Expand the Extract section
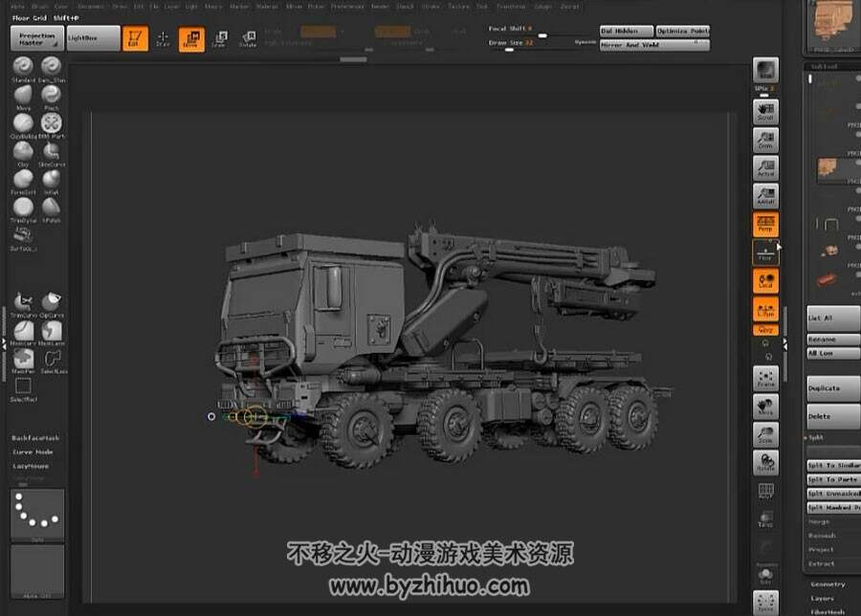The height and width of the screenshot is (616, 861). (x=821, y=563)
